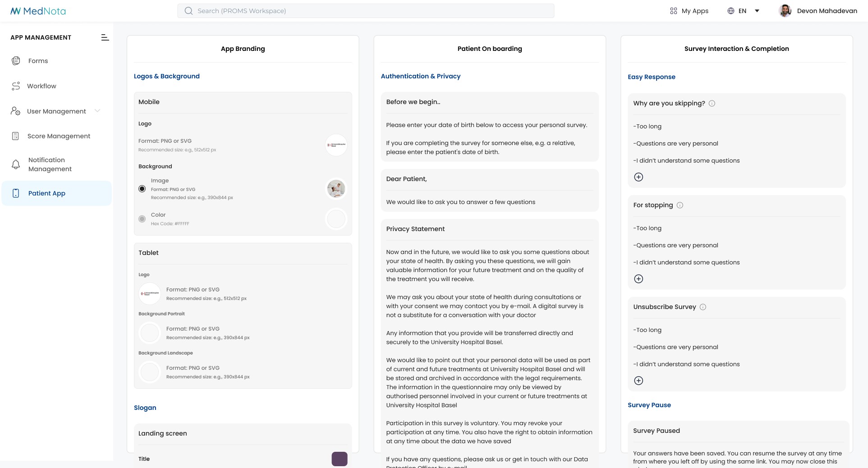Add a reason under For stopping
The height and width of the screenshot is (468, 868).
point(638,279)
